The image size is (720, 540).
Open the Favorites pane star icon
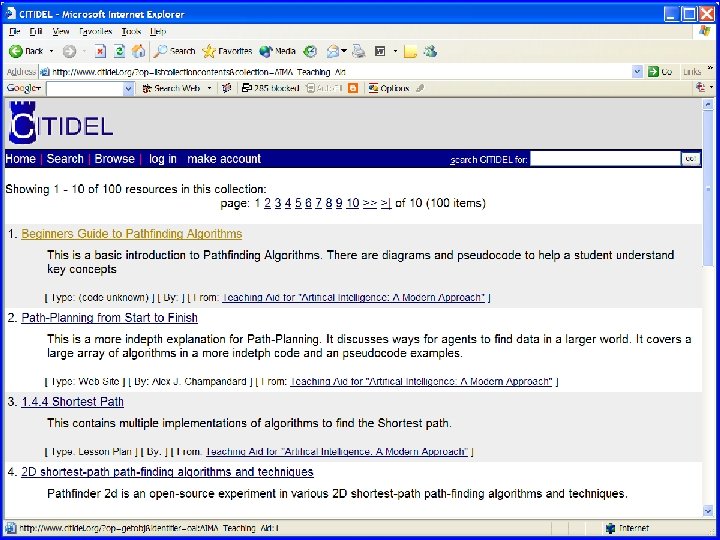227,51
